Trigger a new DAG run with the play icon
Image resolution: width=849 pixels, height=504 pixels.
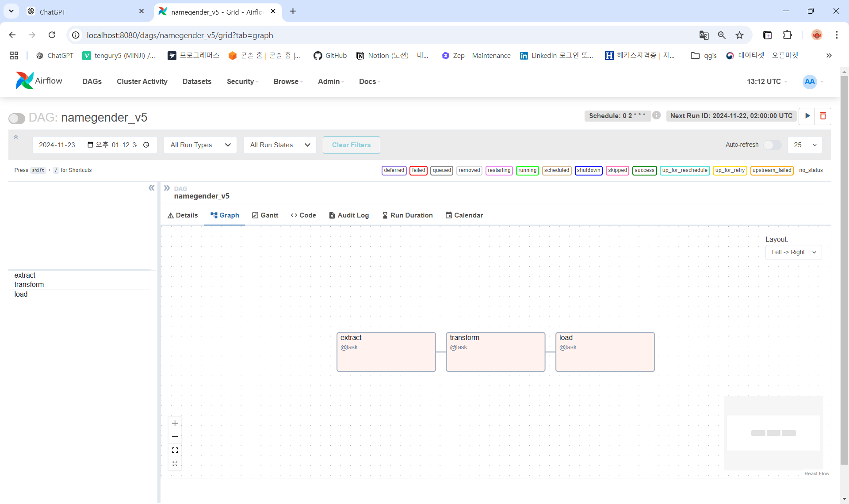[807, 116]
